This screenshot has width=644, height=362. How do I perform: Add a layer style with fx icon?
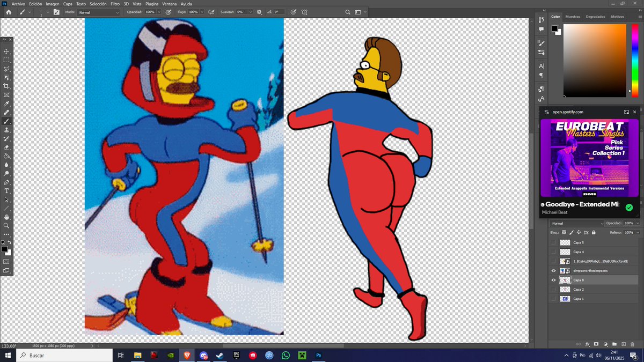coord(588,344)
